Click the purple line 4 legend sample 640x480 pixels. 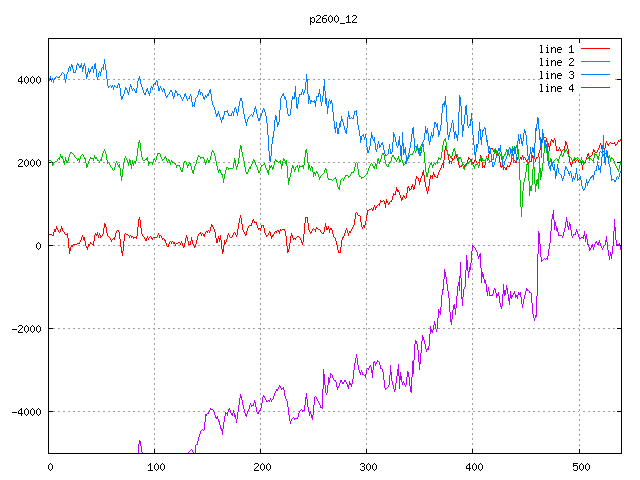click(x=595, y=88)
